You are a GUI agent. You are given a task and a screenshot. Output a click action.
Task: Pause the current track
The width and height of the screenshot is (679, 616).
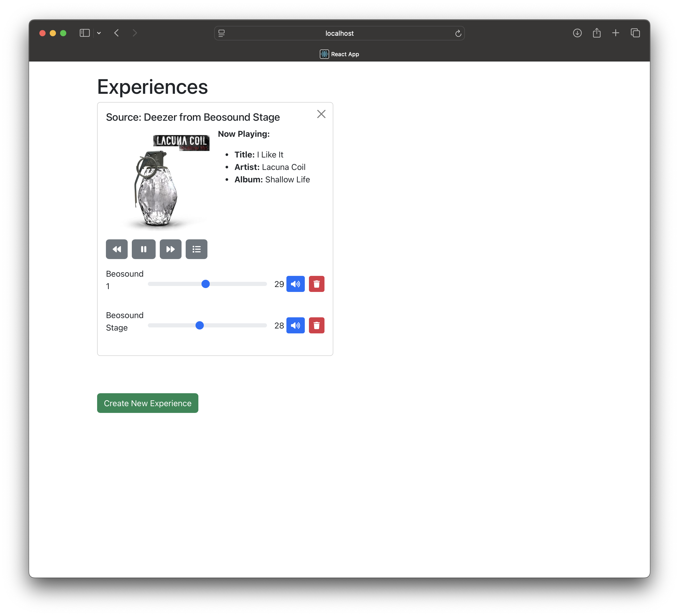tap(143, 249)
